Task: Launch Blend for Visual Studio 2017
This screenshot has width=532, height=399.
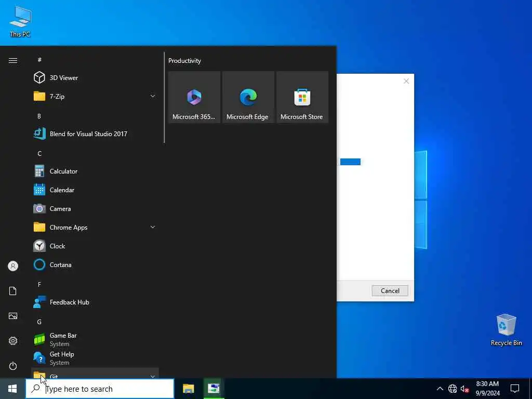Action: (95, 134)
